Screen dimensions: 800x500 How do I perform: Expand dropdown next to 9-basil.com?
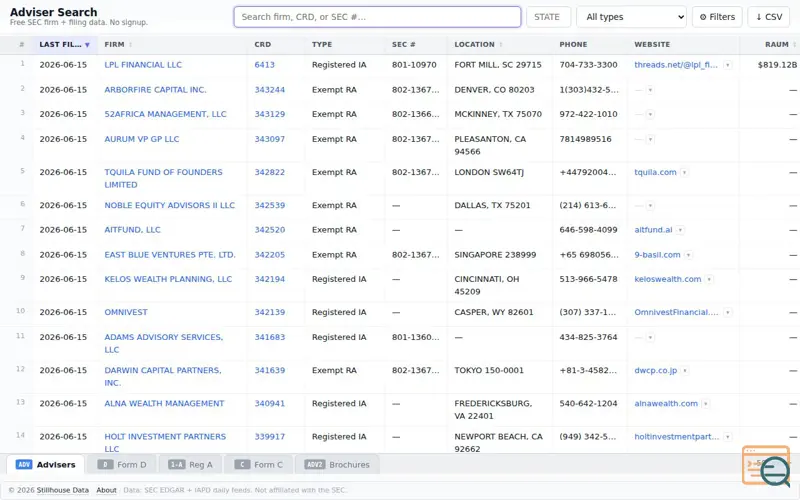tap(688, 255)
